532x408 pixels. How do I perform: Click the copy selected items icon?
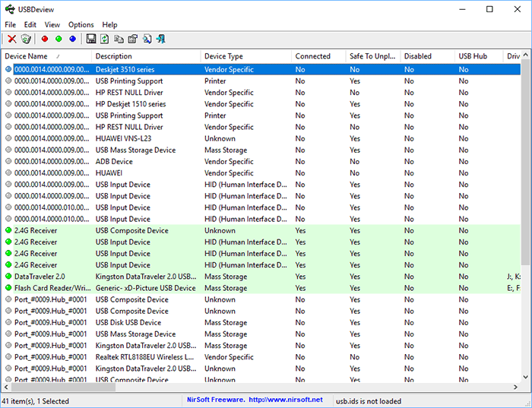[119, 39]
